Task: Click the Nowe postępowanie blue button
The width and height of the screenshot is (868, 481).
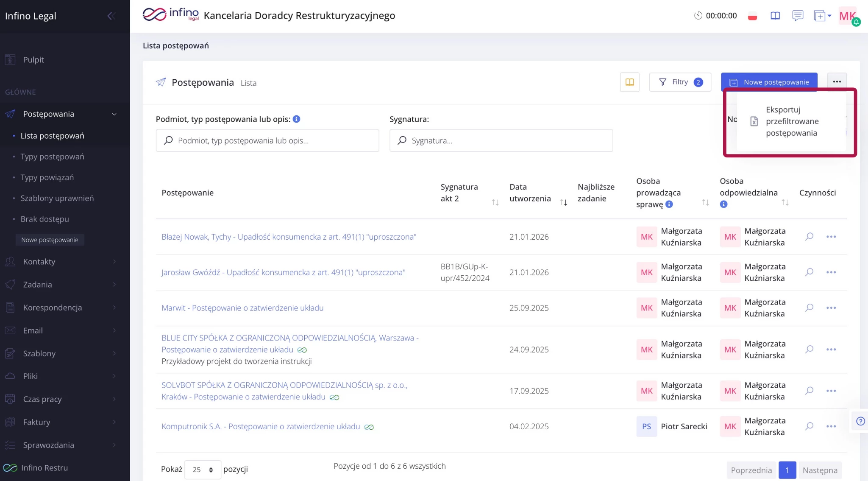Action: tap(769, 82)
